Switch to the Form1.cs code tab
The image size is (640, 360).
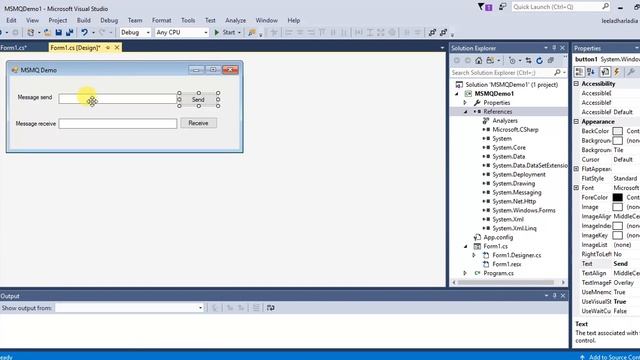point(14,48)
